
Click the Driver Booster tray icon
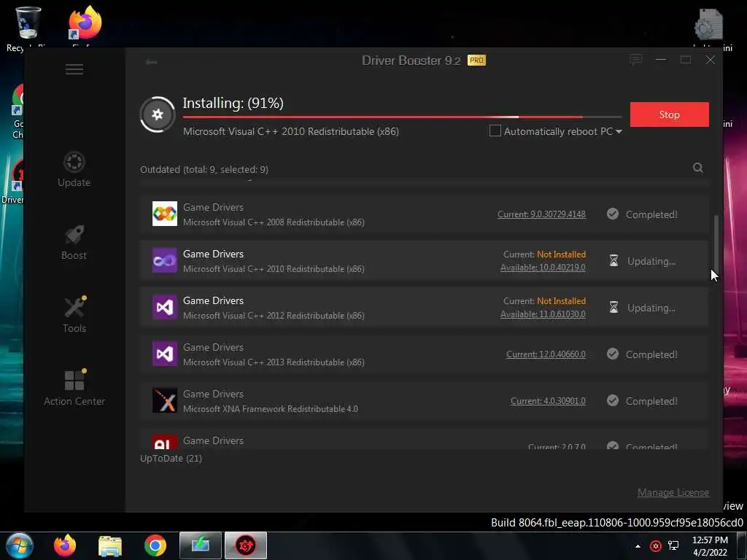pos(656,546)
